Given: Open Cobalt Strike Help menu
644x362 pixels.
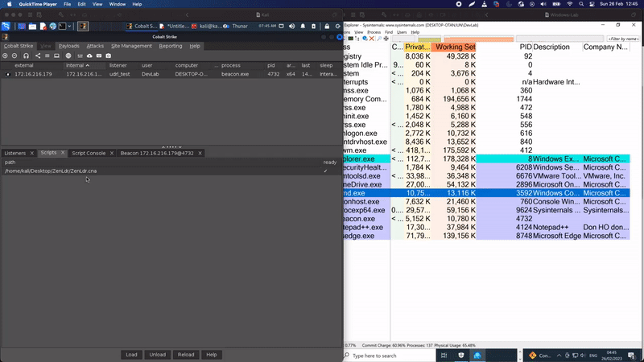Looking at the screenshot, I should (x=195, y=46).
